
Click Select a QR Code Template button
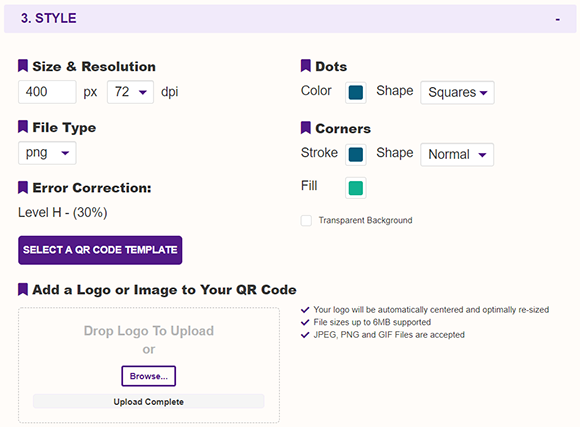tap(100, 250)
